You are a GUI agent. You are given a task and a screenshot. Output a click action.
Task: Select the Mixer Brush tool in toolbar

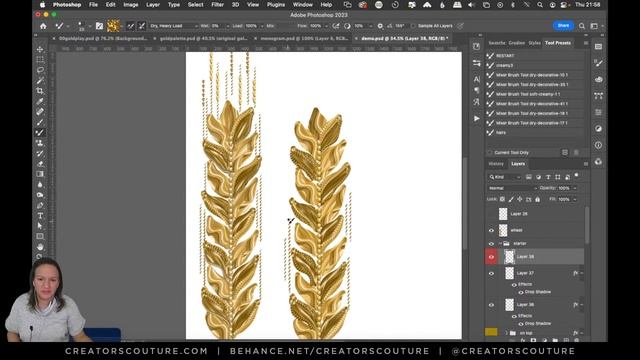[40, 133]
